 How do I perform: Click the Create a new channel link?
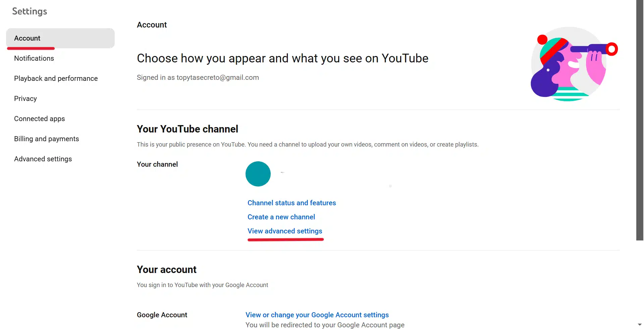281,217
